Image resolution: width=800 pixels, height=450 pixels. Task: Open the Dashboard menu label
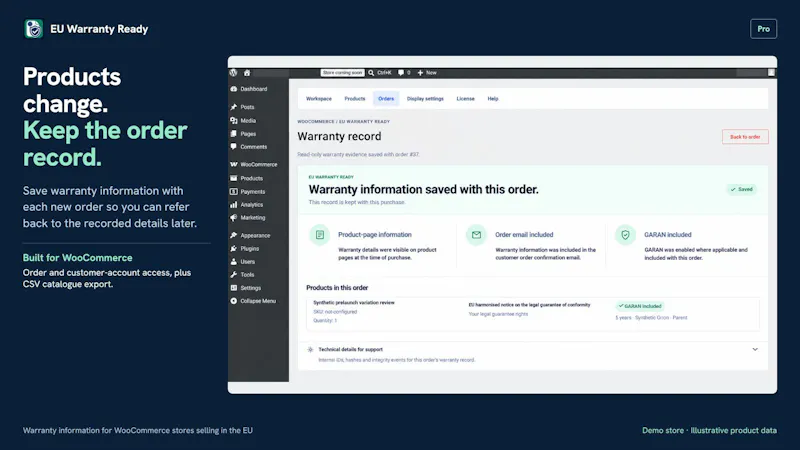click(x=254, y=89)
